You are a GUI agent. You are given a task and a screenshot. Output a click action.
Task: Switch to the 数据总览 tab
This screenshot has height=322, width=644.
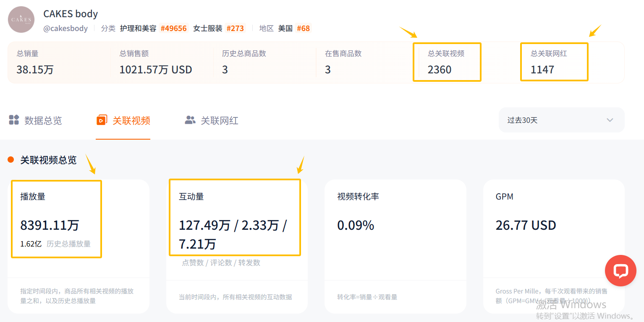pos(35,120)
